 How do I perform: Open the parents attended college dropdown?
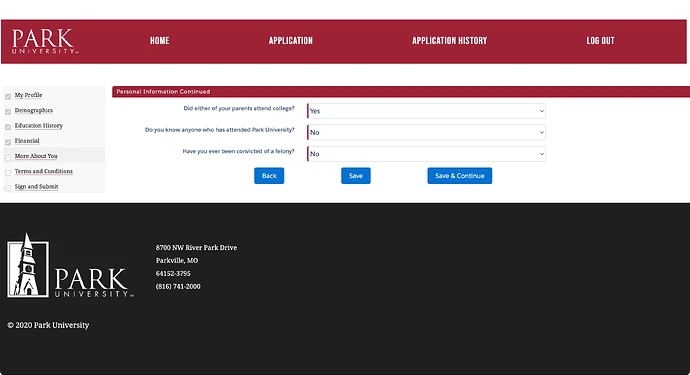pyautogui.click(x=426, y=111)
